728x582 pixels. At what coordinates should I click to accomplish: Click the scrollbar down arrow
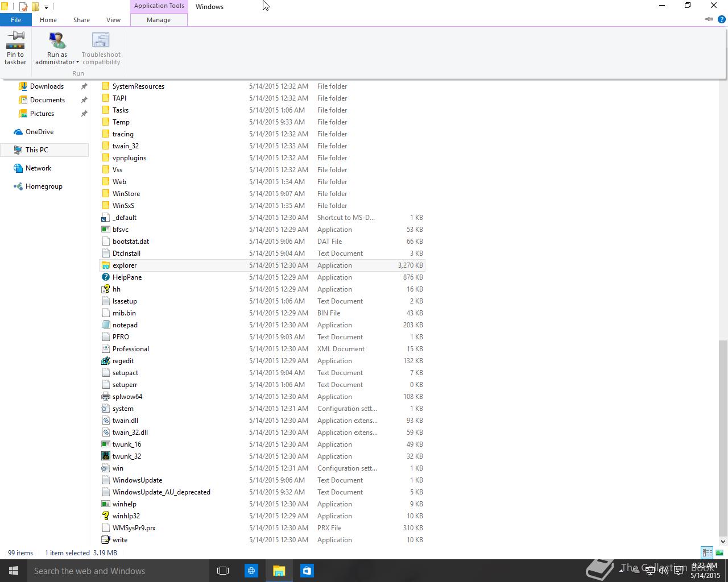(x=723, y=541)
